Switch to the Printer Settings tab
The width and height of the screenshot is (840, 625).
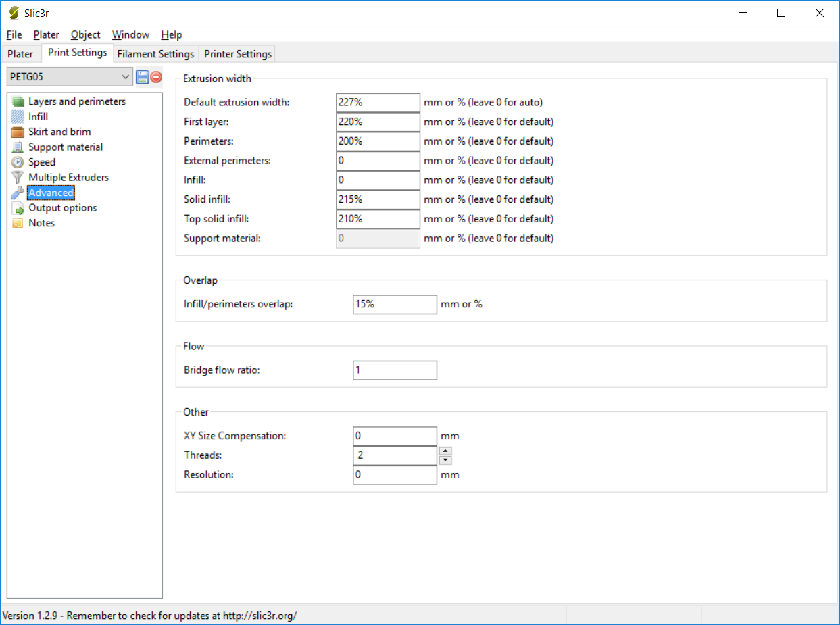pyautogui.click(x=238, y=54)
